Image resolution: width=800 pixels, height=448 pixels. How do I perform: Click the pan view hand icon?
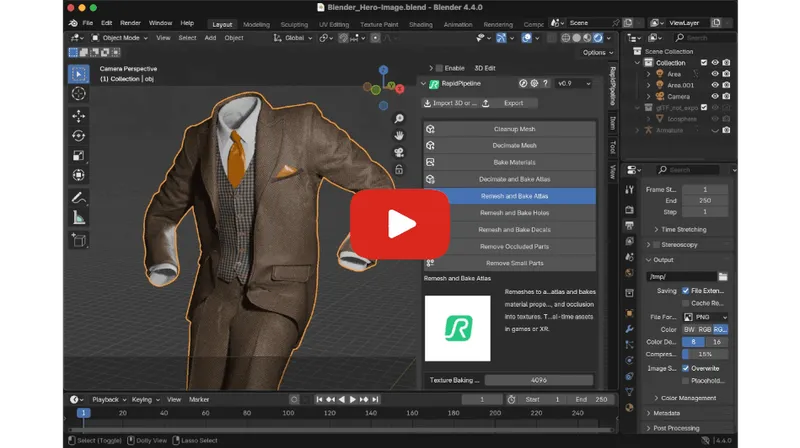point(399,135)
